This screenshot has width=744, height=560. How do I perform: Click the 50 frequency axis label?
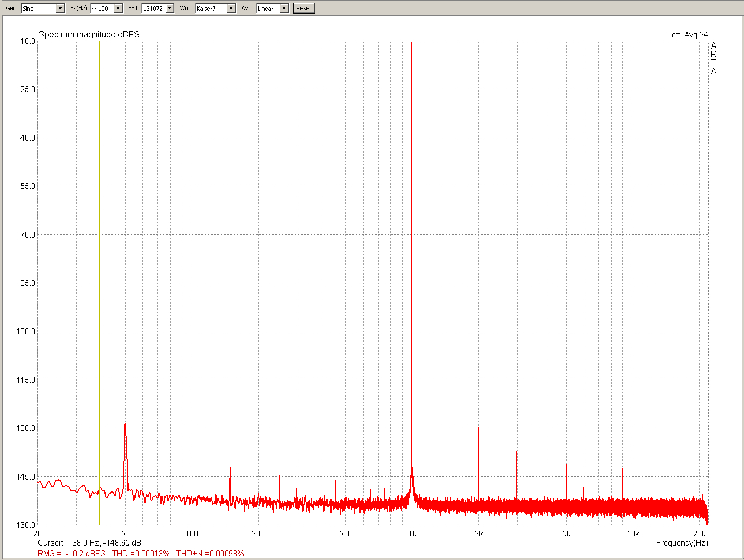125,534
